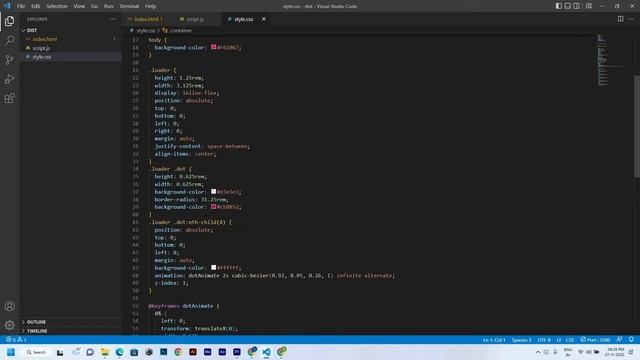Open the Accounts menu icon
The height and width of the screenshot is (360, 640).
pyautogui.click(x=9, y=306)
